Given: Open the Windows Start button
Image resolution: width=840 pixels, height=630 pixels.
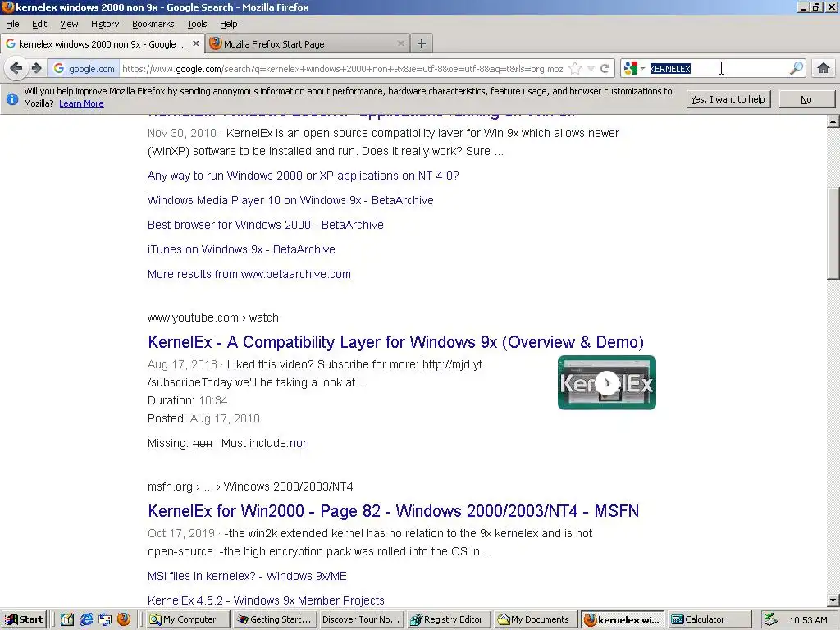Looking at the screenshot, I should (x=24, y=619).
